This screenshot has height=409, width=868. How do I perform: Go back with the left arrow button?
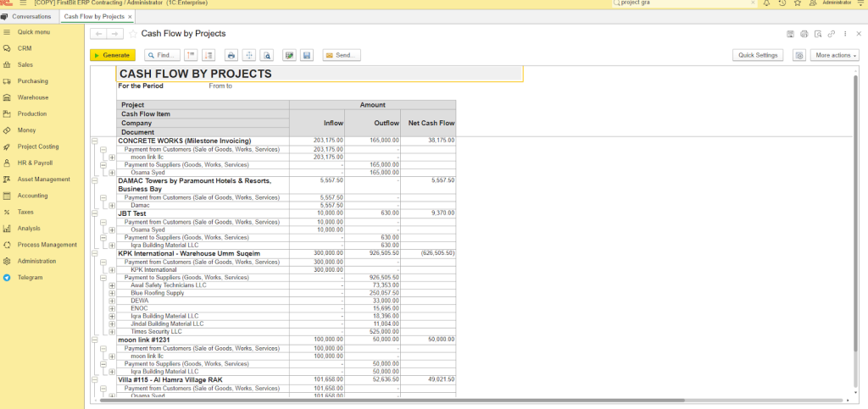pyautogui.click(x=98, y=34)
